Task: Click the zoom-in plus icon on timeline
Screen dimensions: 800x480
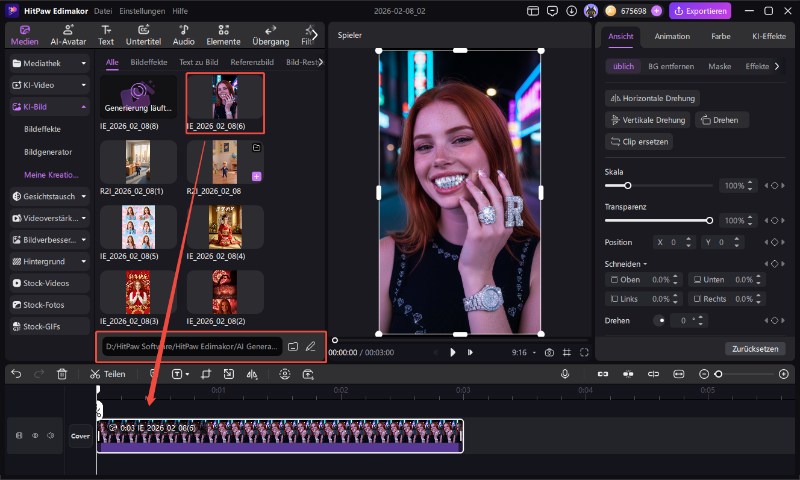Action: coord(783,373)
